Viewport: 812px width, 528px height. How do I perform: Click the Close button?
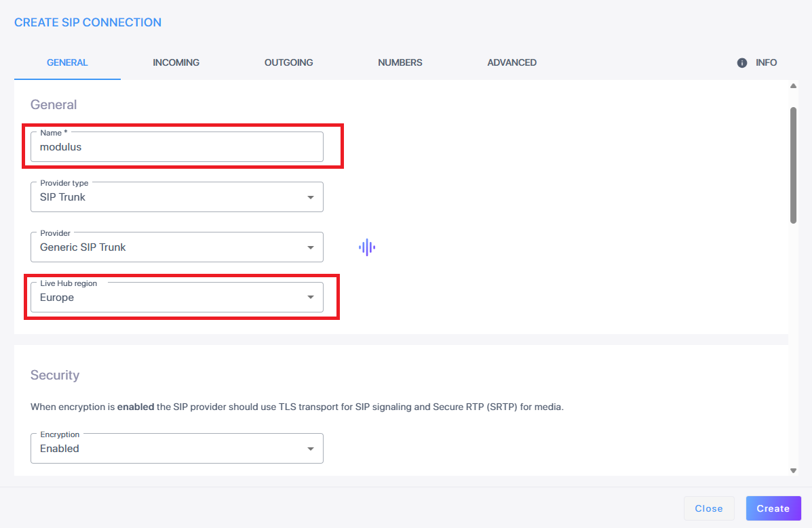pyautogui.click(x=709, y=508)
